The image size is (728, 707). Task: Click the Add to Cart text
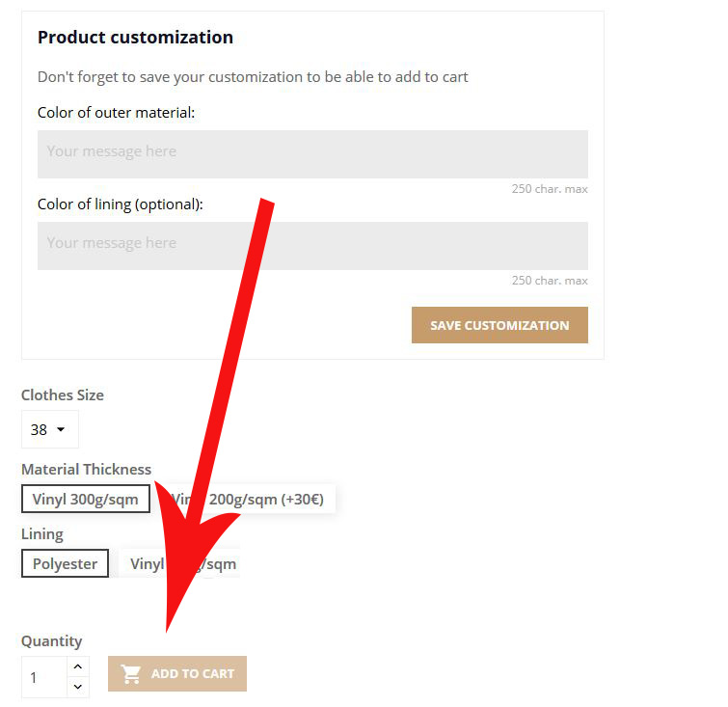(193, 674)
